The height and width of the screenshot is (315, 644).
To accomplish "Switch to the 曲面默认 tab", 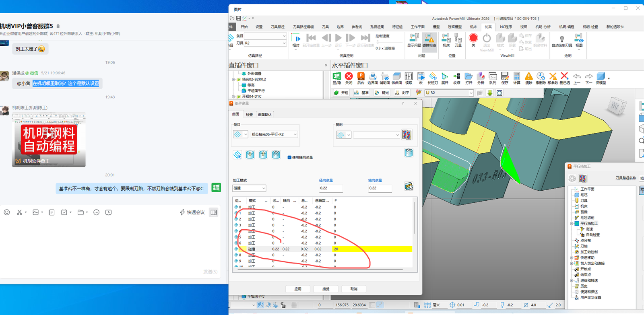I will pyautogui.click(x=265, y=115).
